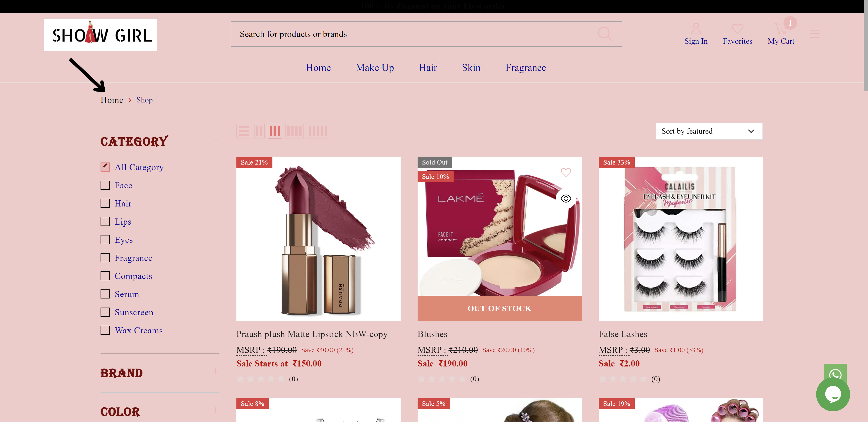Open Skin navigation menu
868x422 pixels.
pyautogui.click(x=471, y=68)
